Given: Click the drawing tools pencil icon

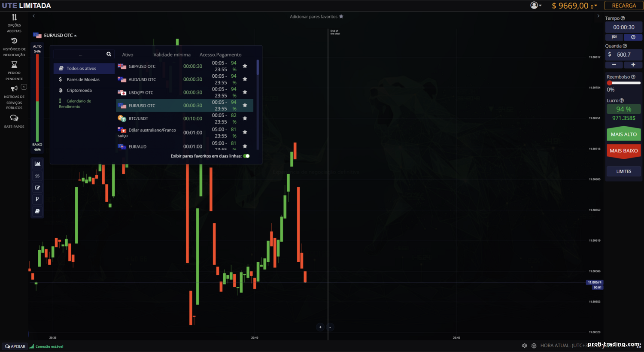Looking at the screenshot, I should pyautogui.click(x=37, y=188).
